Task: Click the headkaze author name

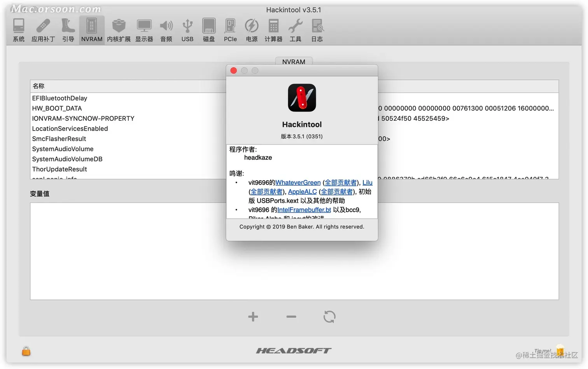Action: coord(258,158)
